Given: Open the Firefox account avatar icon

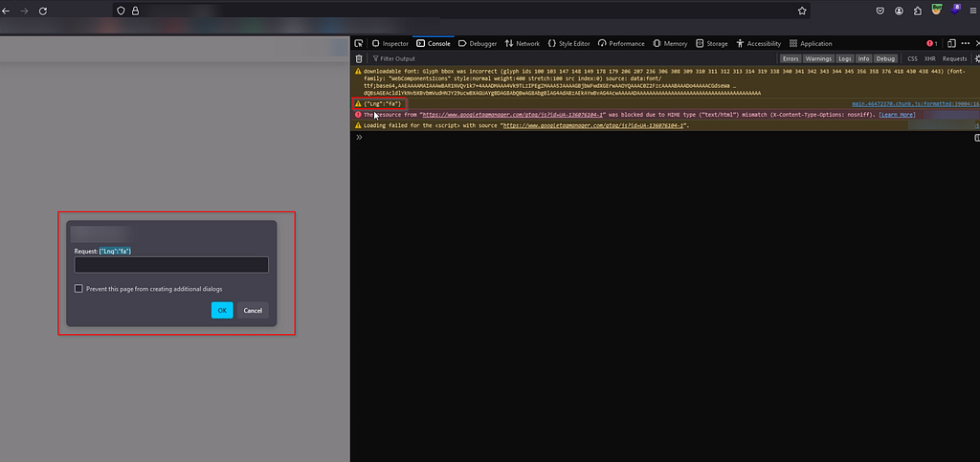Looking at the screenshot, I should [899, 11].
